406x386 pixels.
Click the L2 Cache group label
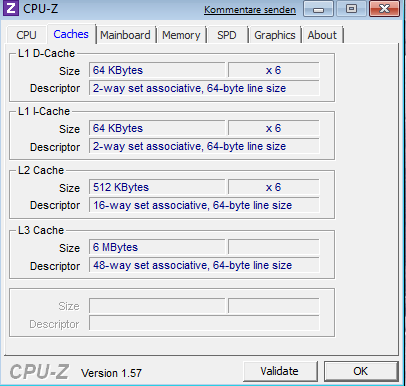(41, 170)
